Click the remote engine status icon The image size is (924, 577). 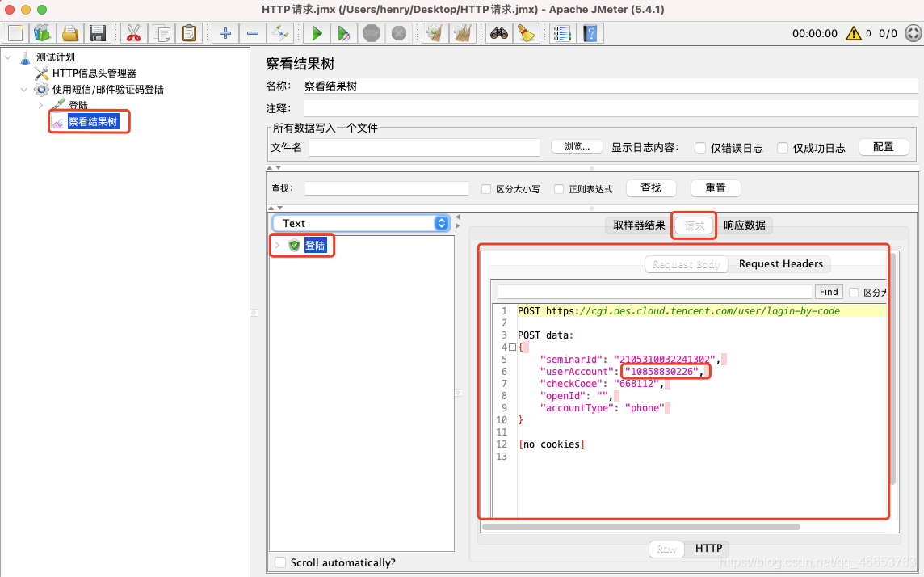(913, 33)
